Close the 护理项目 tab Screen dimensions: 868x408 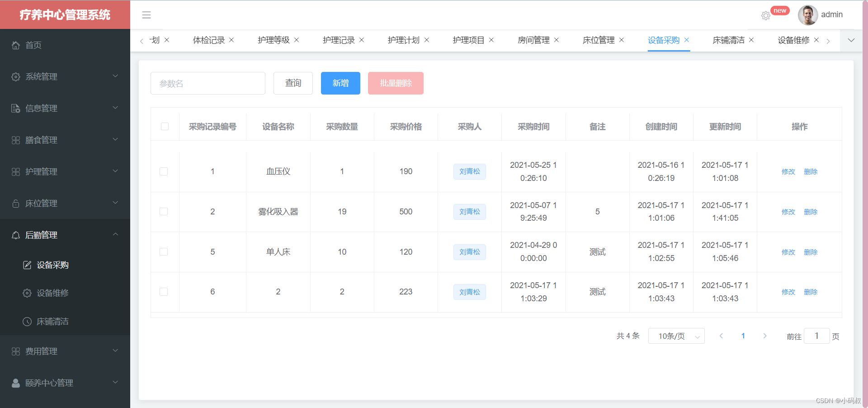[x=491, y=40]
